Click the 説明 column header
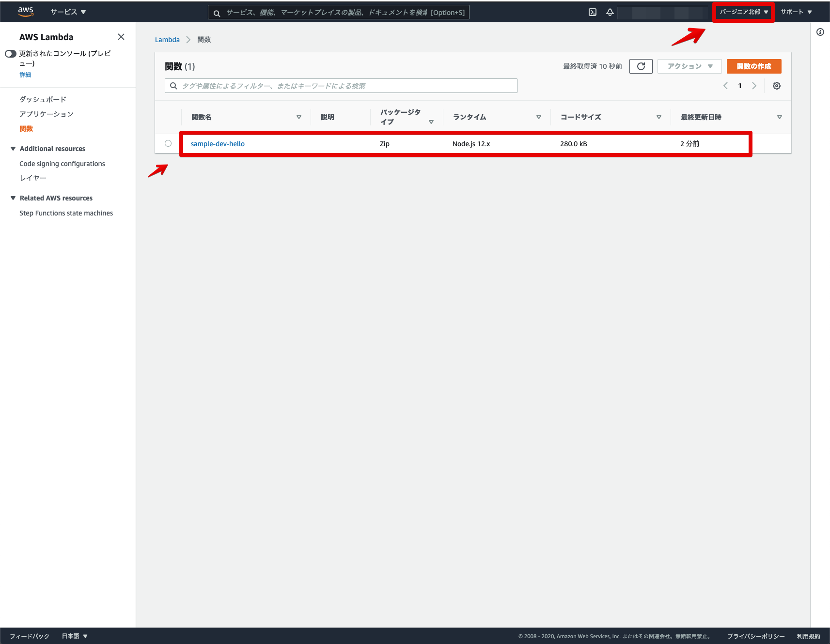The width and height of the screenshot is (830, 644). coord(328,117)
